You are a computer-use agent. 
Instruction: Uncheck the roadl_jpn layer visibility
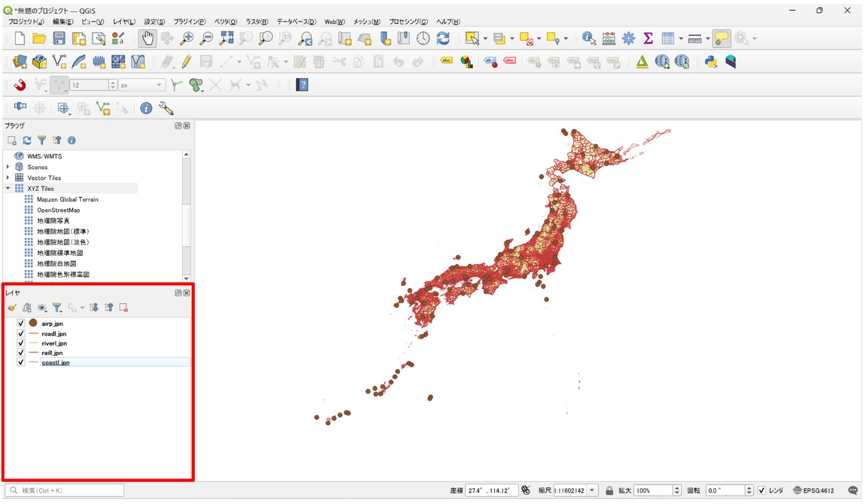coord(21,333)
